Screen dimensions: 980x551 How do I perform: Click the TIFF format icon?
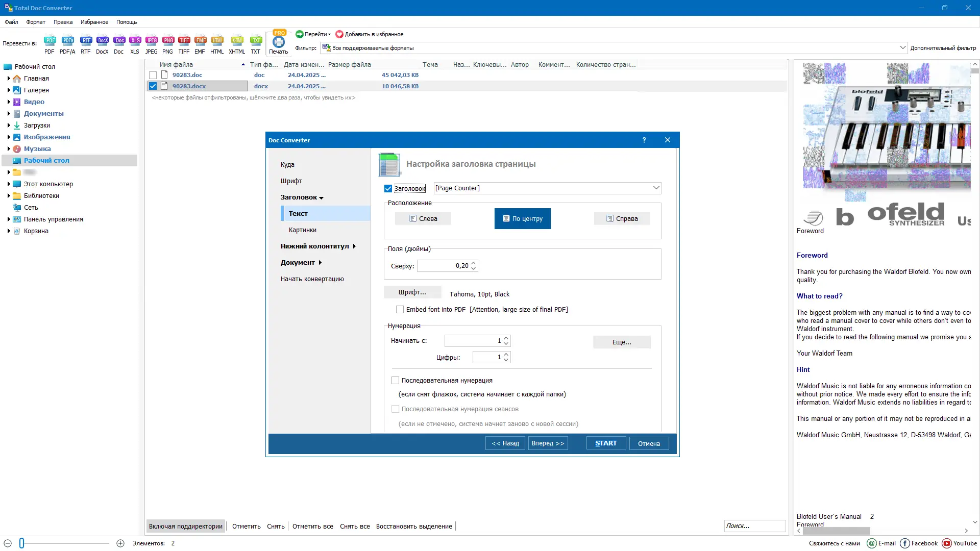[184, 41]
